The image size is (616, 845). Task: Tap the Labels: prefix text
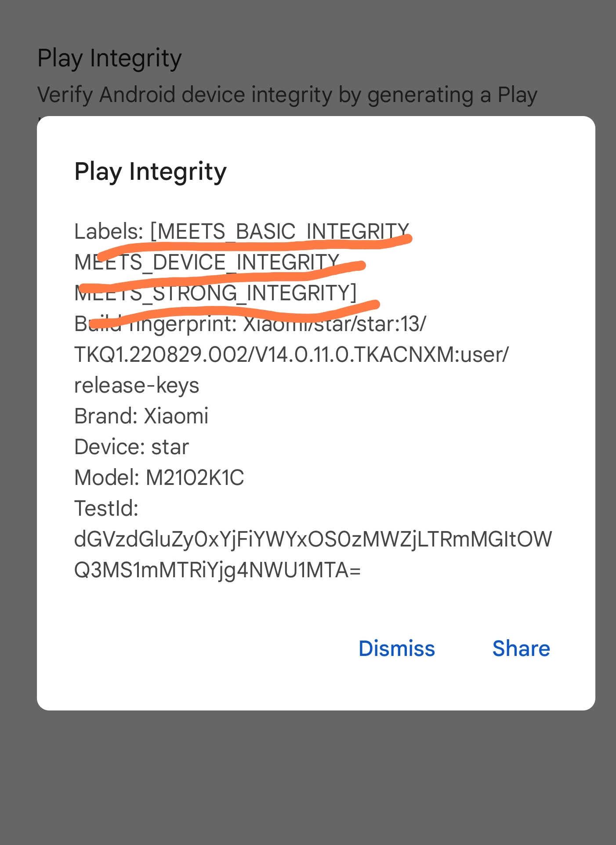pos(109,231)
